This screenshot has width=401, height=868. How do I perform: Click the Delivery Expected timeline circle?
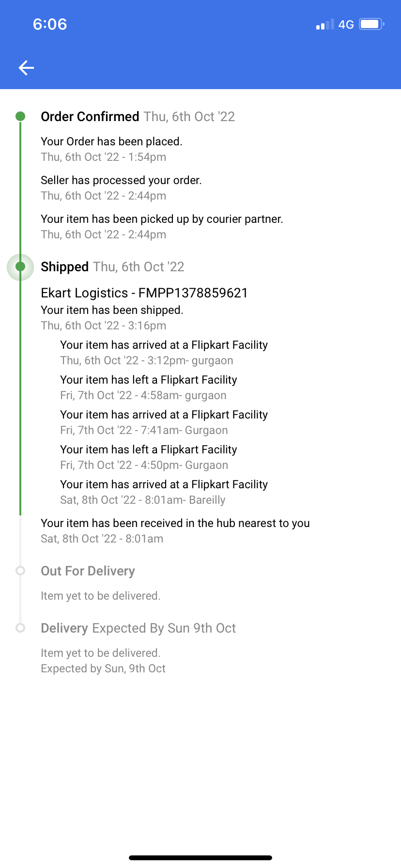[x=20, y=628]
